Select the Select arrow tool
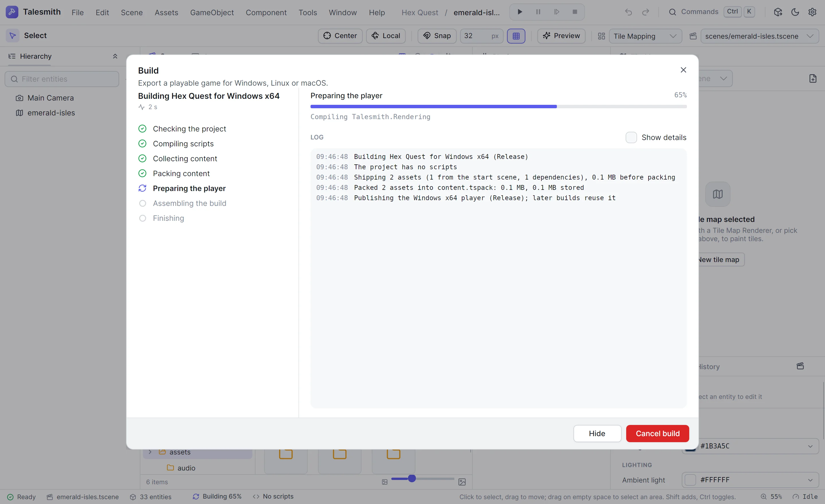Image resolution: width=825 pixels, height=504 pixels. pos(13,36)
